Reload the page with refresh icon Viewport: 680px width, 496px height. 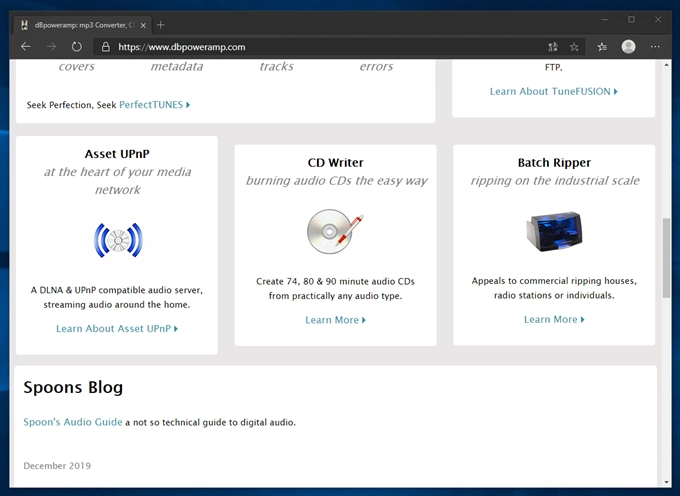(x=77, y=47)
